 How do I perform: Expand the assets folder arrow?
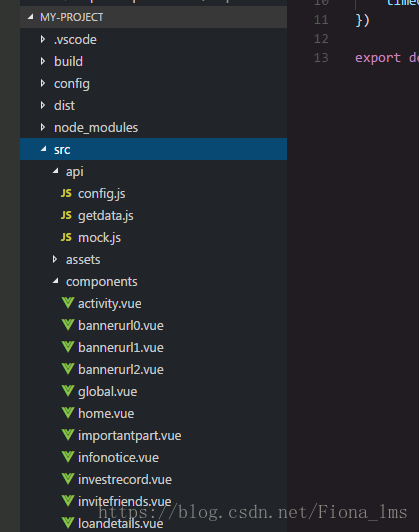click(55, 259)
